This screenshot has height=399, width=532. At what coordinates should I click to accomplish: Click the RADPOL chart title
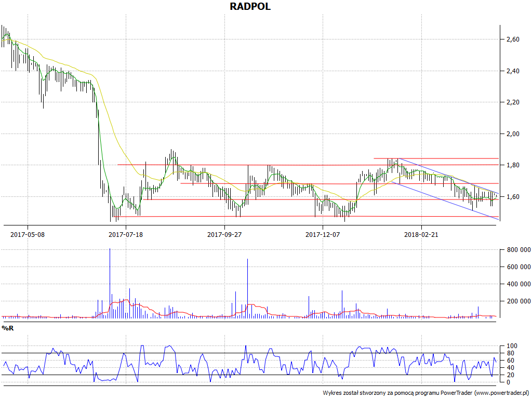(x=250, y=6)
